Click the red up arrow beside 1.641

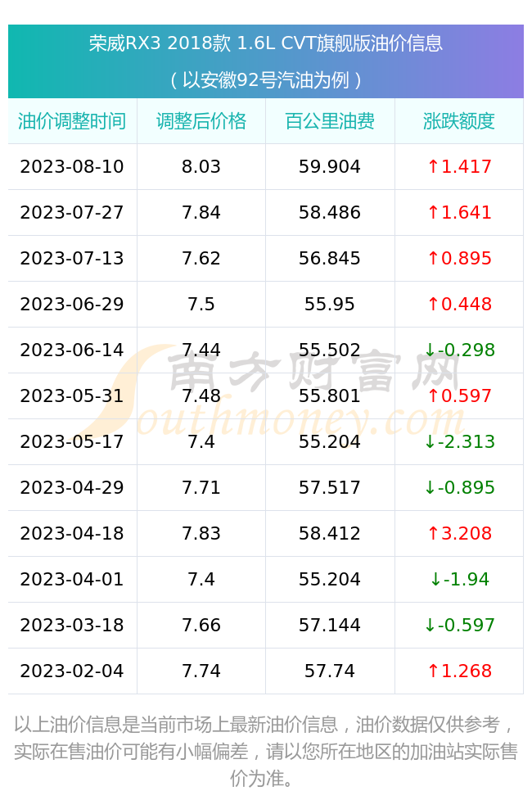(x=433, y=212)
